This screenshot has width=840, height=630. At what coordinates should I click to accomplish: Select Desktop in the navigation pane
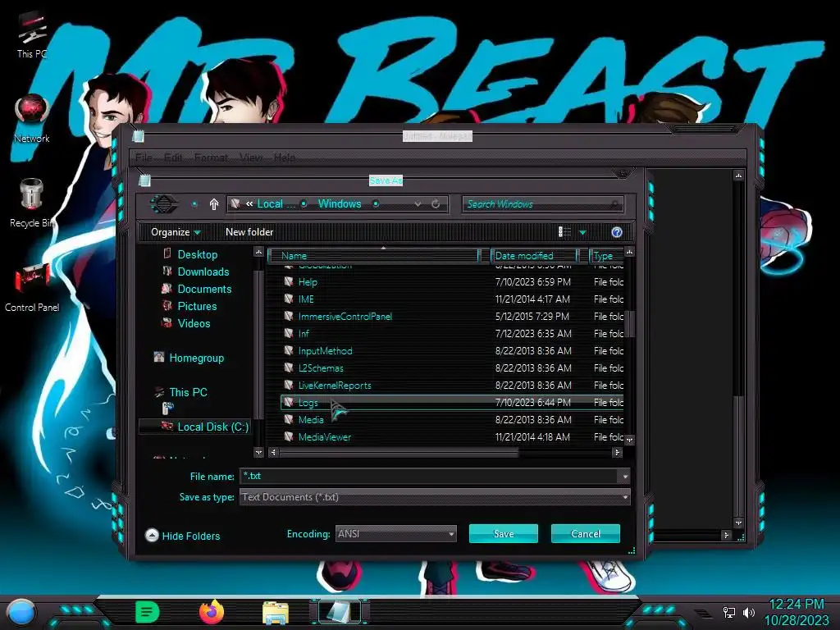pos(197,254)
